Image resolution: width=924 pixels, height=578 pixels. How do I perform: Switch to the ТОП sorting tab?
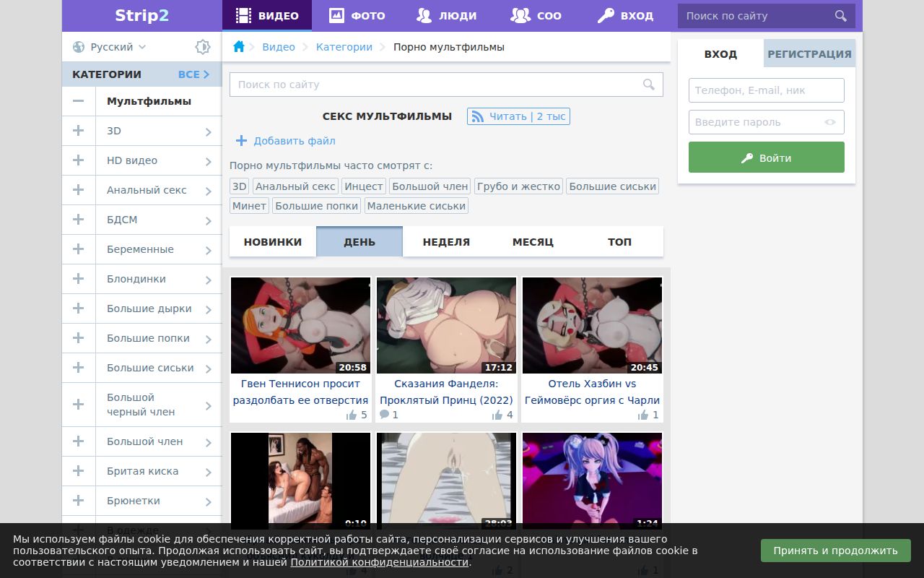(619, 242)
